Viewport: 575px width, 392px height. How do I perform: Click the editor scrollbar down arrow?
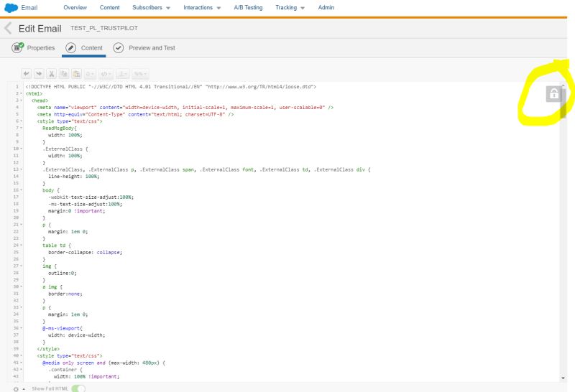click(x=563, y=378)
